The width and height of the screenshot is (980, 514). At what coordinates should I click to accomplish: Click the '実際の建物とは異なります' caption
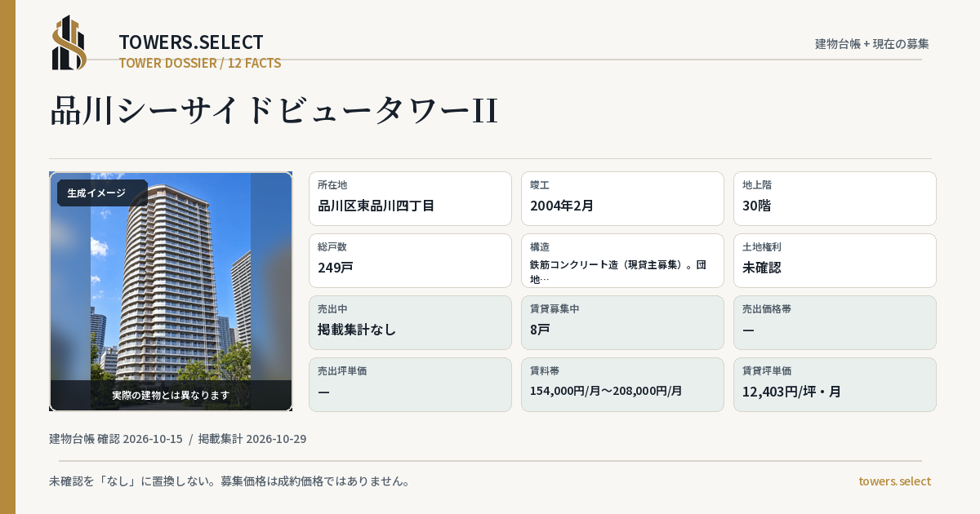click(x=171, y=395)
